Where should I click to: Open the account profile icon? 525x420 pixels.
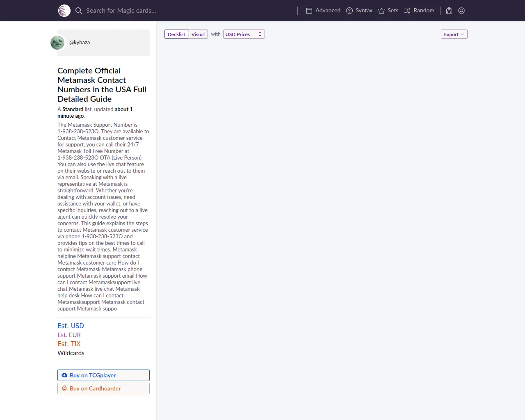pyautogui.click(x=461, y=11)
